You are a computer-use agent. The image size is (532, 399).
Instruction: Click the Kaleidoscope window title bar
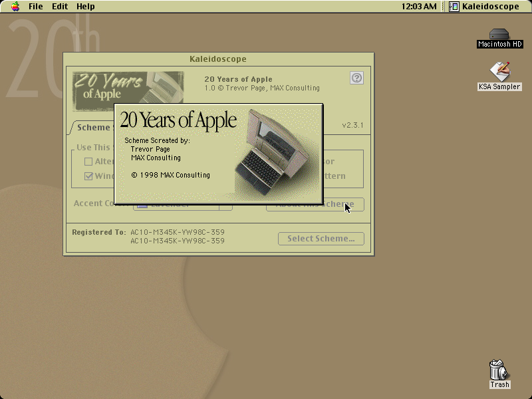tap(218, 59)
